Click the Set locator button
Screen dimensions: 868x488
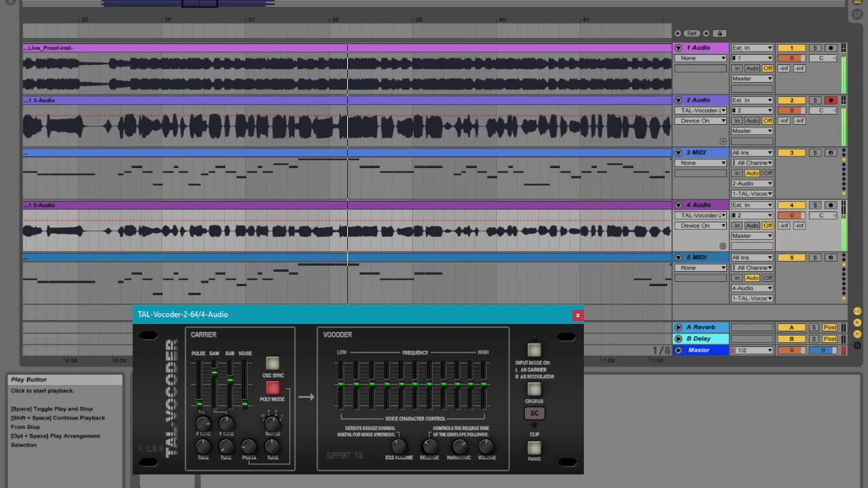click(692, 33)
